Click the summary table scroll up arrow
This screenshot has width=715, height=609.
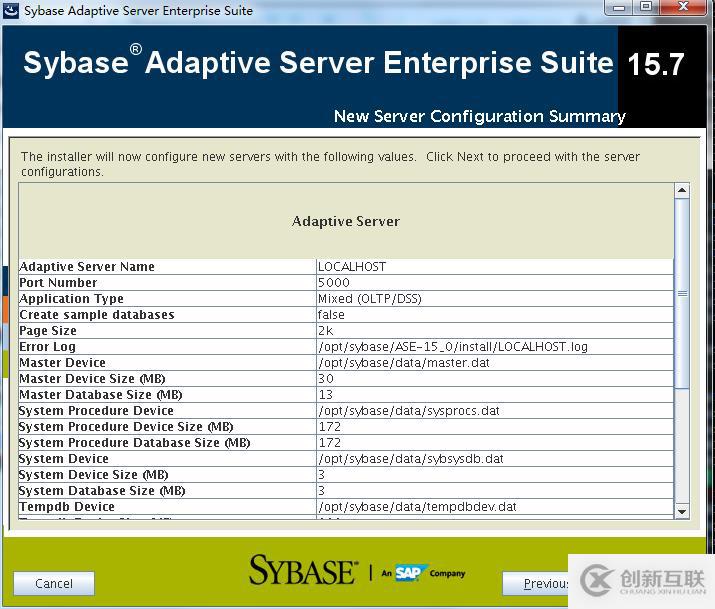click(x=682, y=190)
